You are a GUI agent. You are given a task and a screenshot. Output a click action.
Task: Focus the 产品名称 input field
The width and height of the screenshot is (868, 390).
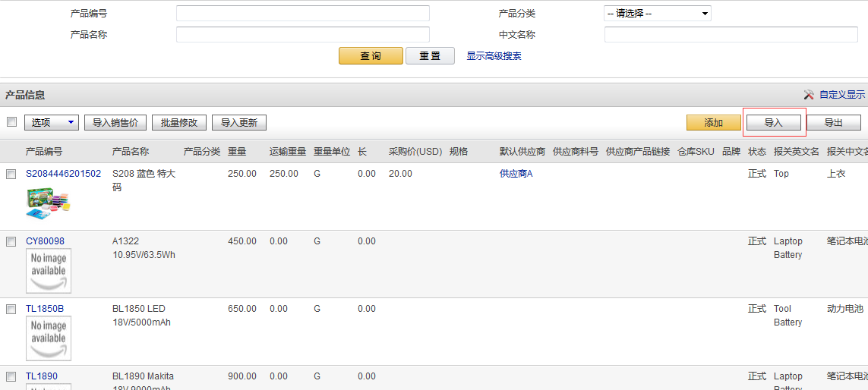303,34
